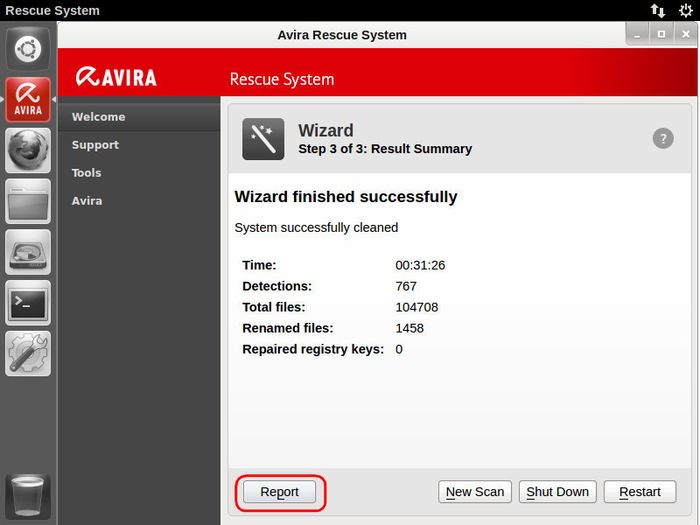The image size is (700, 525).
Task: Select the Avira sidebar entry
Action: tap(86, 201)
